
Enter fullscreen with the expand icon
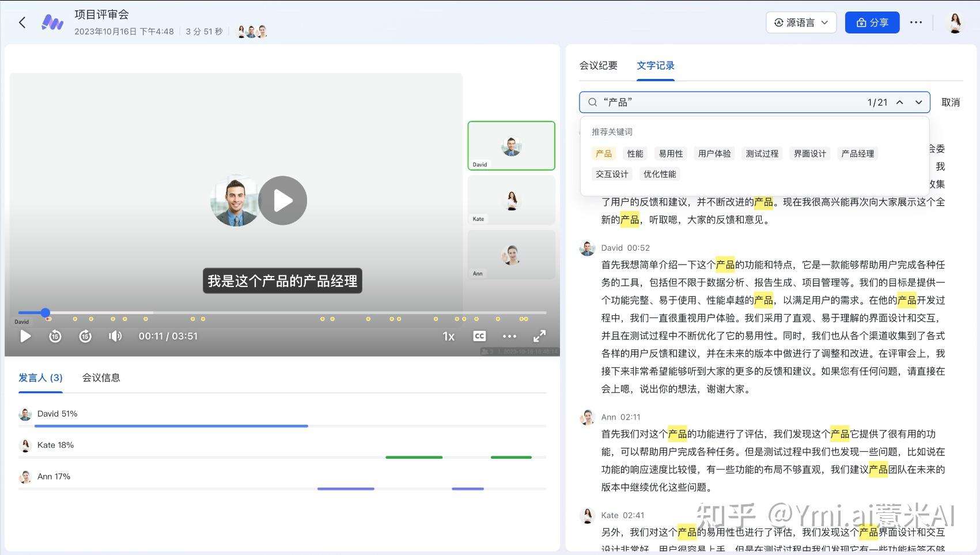(x=539, y=336)
